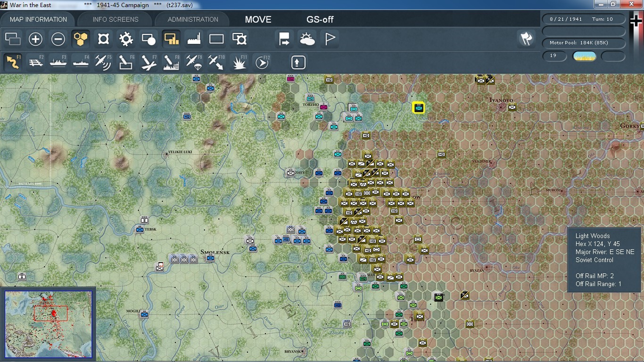The image size is (644, 362).
Task: Click the Smolensk city label
Action: pos(215,252)
